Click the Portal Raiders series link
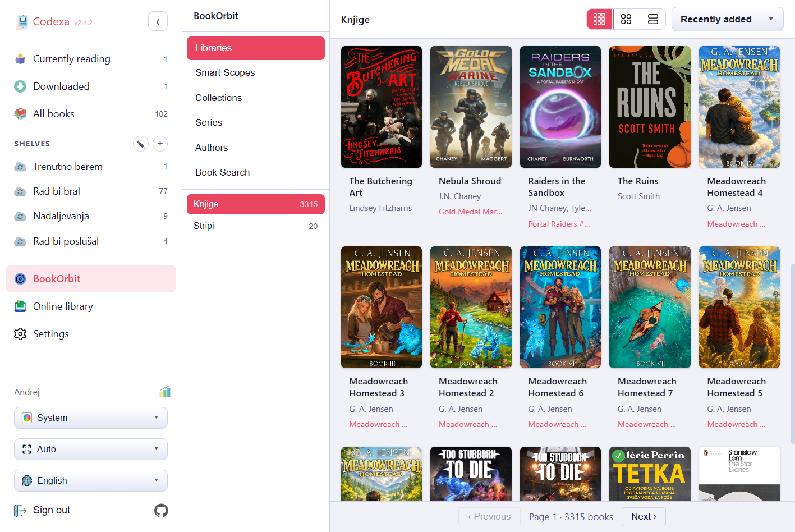 click(x=559, y=224)
